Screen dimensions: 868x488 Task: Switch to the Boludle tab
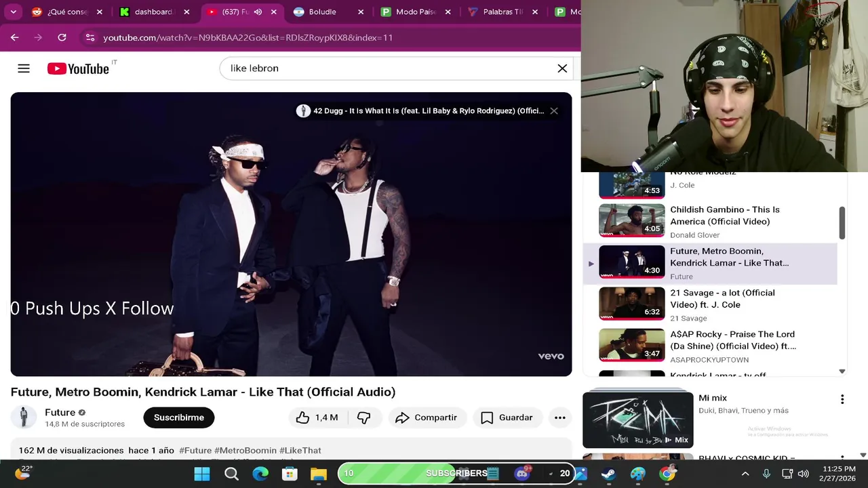(x=322, y=12)
